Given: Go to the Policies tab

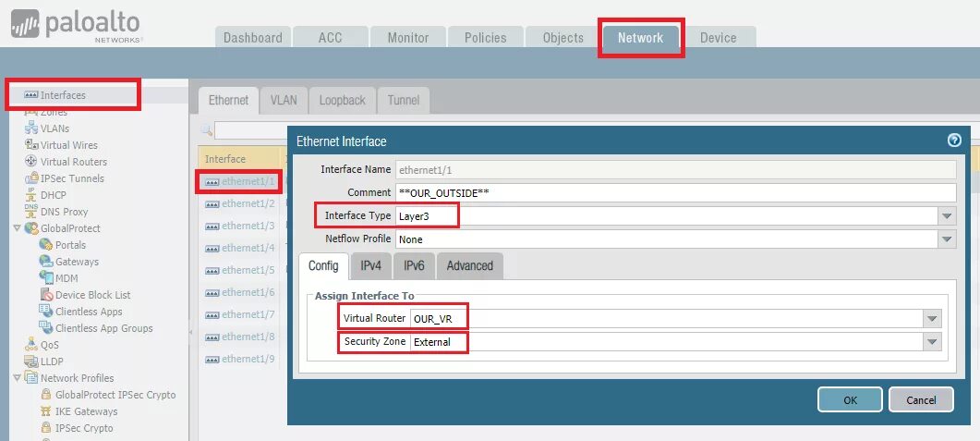Looking at the screenshot, I should pos(485,37).
